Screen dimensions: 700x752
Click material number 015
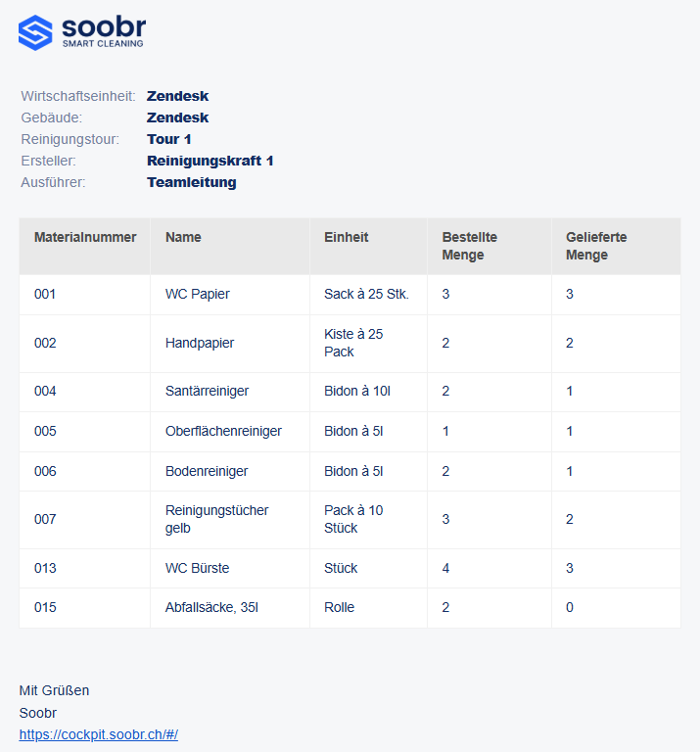click(x=45, y=607)
